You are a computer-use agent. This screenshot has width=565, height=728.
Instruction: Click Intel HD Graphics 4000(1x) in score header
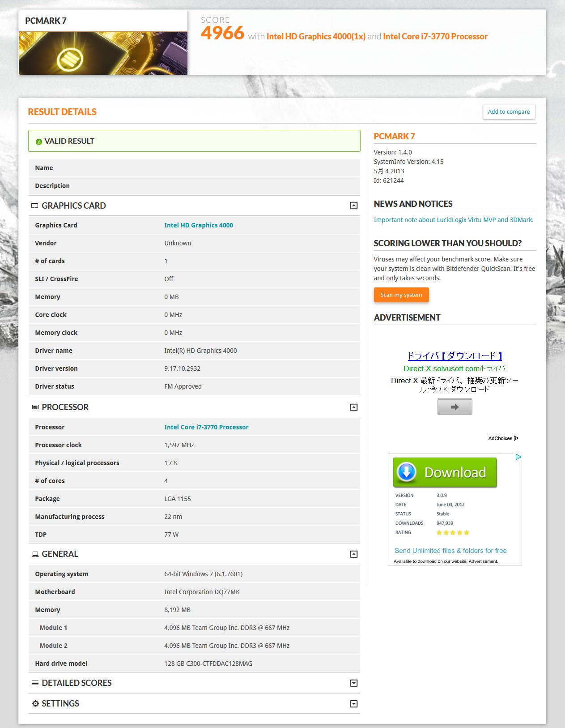[x=316, y=37]
